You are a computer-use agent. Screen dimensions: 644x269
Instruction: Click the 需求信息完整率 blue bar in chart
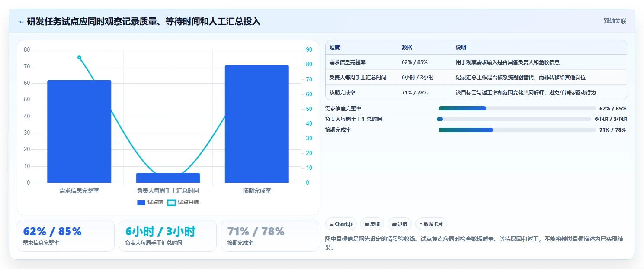(79, 131)
